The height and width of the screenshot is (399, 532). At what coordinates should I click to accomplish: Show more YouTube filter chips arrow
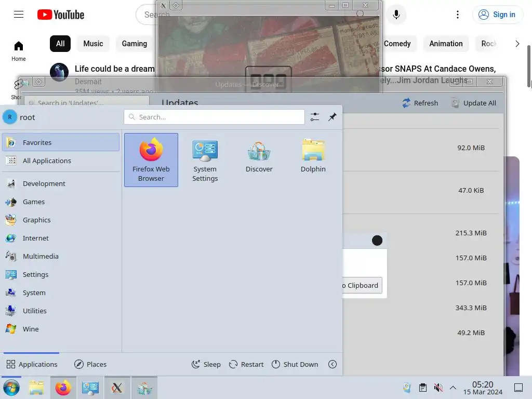517,44
